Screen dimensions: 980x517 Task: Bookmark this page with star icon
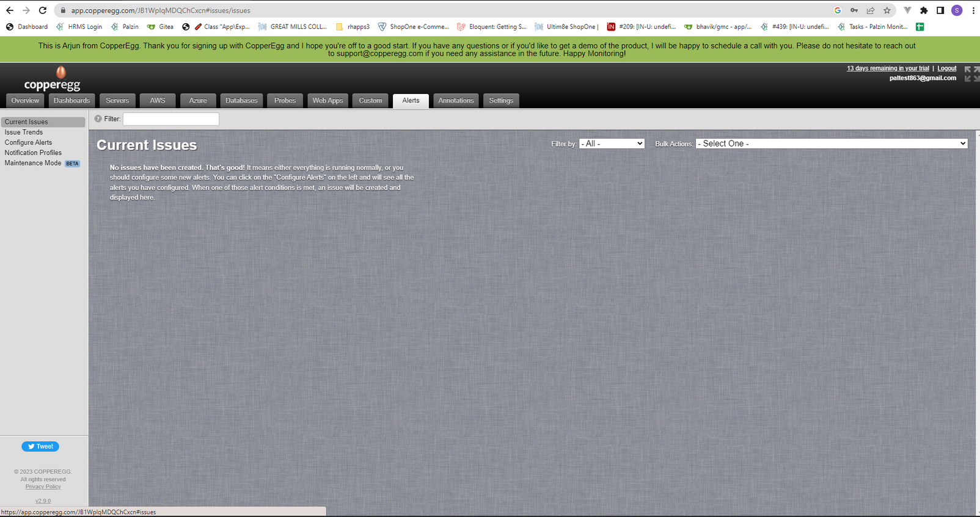887,10
